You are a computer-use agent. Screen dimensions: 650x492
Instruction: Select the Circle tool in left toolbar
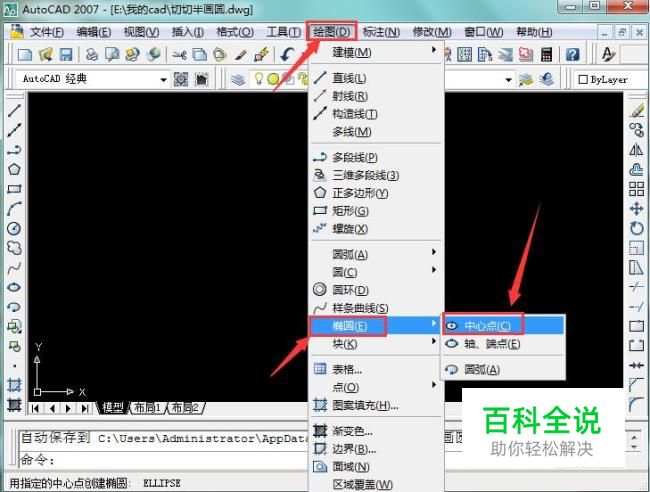pyautogui.click(x=14, y=228)
